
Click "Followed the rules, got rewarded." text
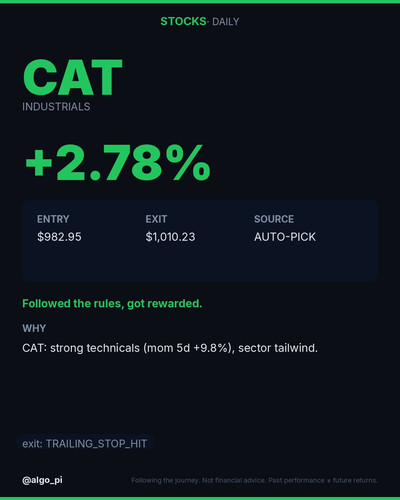[112, 304]
